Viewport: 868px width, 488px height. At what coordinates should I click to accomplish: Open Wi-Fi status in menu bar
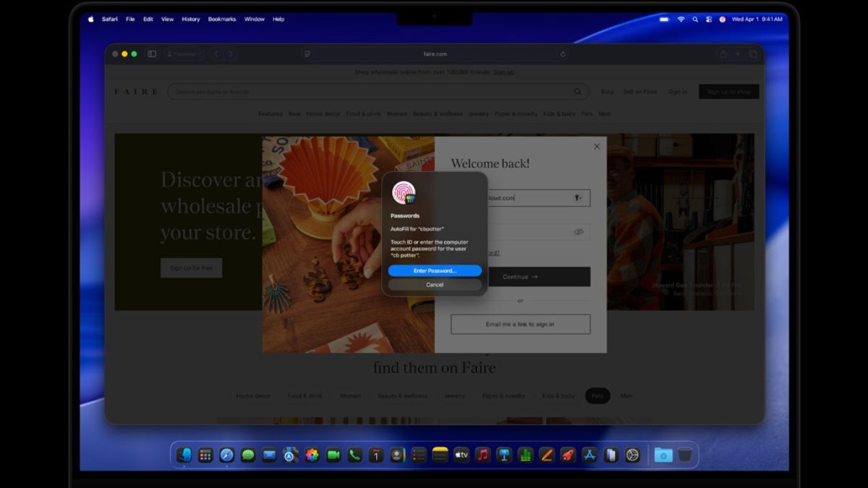point(681,20)
